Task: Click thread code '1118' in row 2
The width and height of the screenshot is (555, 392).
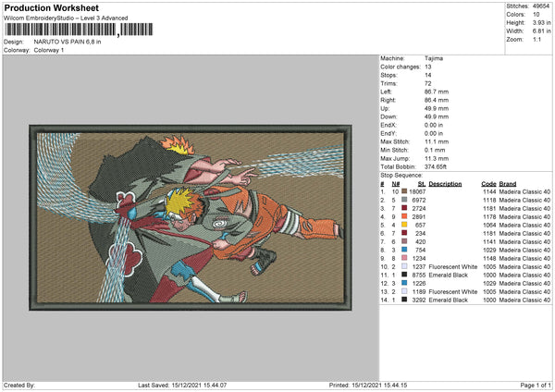Action: (x=489, y=200)
